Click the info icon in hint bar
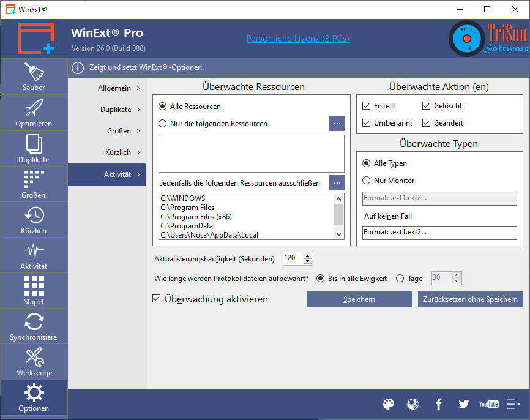This screenshot has height=420, width=530. (x=78, y=68)
